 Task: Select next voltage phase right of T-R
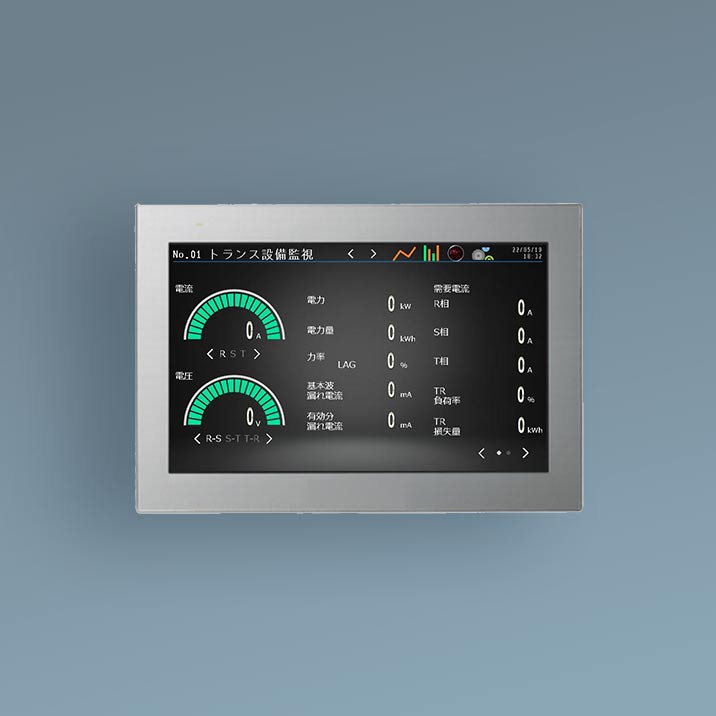pos(270,439)
